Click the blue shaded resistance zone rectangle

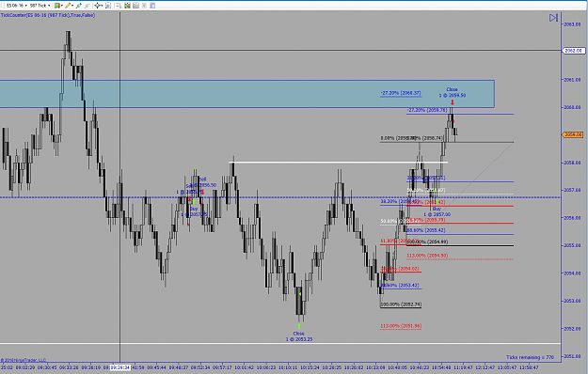[x=246, y=94]
